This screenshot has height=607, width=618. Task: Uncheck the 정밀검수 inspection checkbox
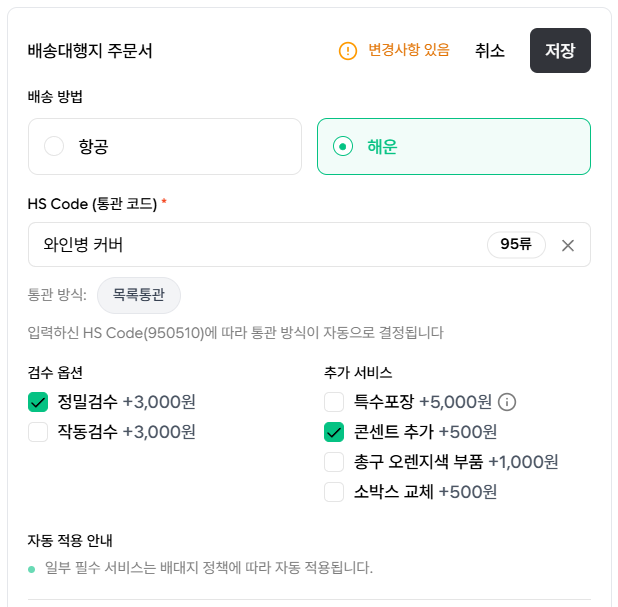pos(38,402)
